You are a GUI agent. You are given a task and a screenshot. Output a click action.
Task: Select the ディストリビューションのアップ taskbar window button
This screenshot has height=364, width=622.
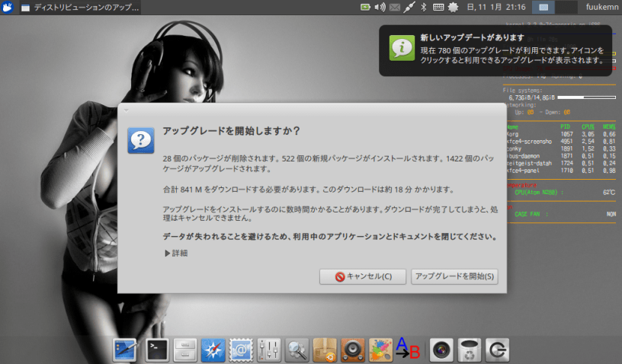[x=80, y=8]
